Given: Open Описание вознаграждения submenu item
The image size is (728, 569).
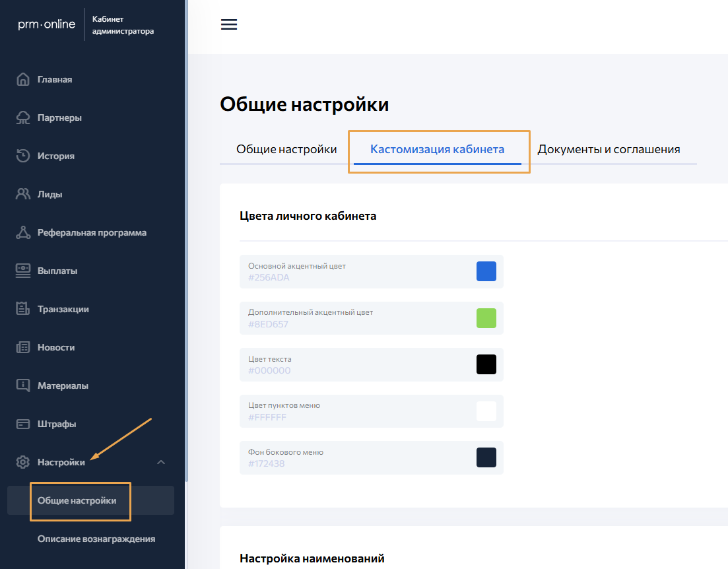Looking at the screenshot, I should 96,539.
